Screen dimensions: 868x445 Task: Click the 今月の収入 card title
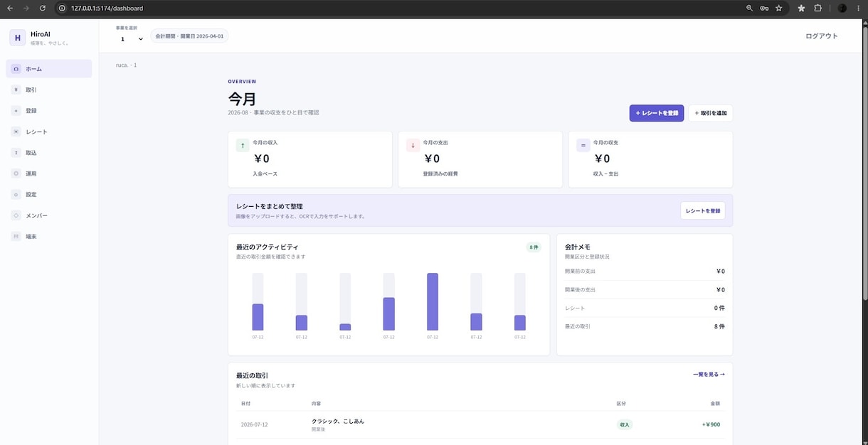[265, 143]
